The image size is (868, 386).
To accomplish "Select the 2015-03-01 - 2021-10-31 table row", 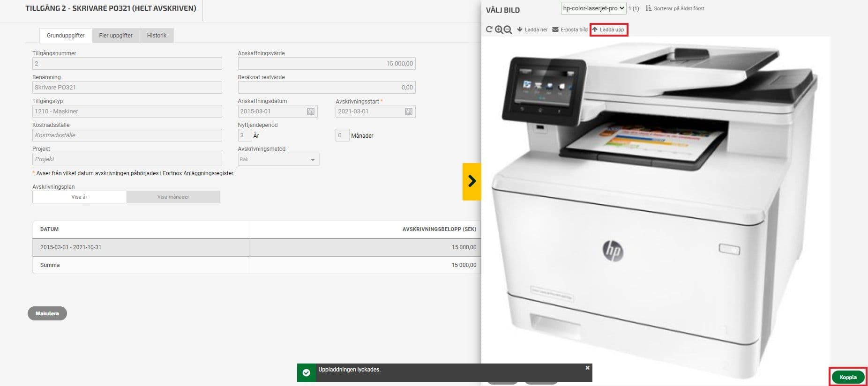I will 257,247.
